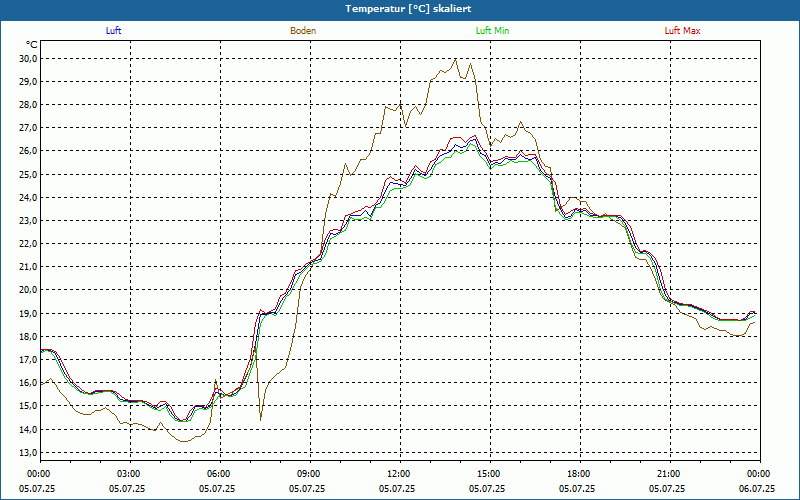800x500 pixels.
Task: Click the 03:00 time axis label
Action: (x=129, y=474)
